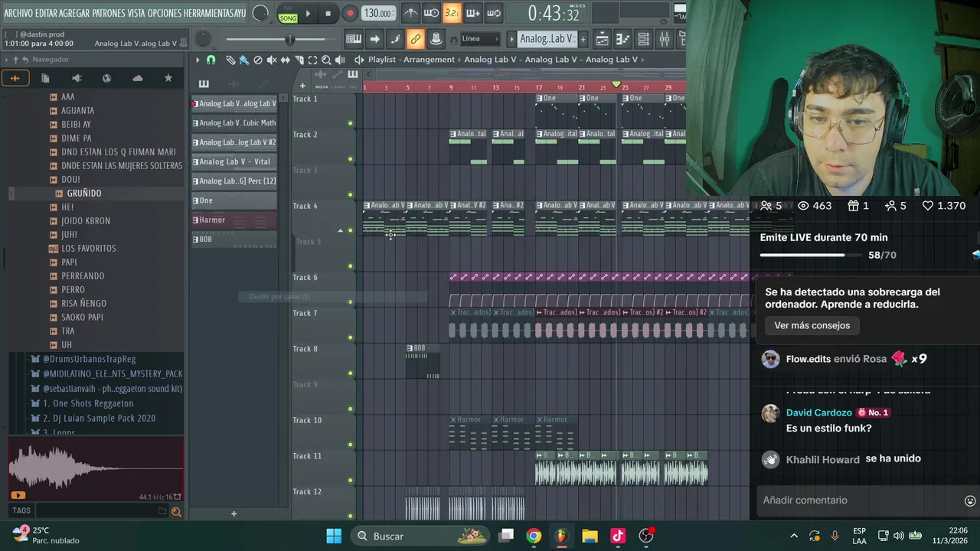Open the Browser files tab icon
This screenshot has height=551, width=980.
[x=45, y=78]
